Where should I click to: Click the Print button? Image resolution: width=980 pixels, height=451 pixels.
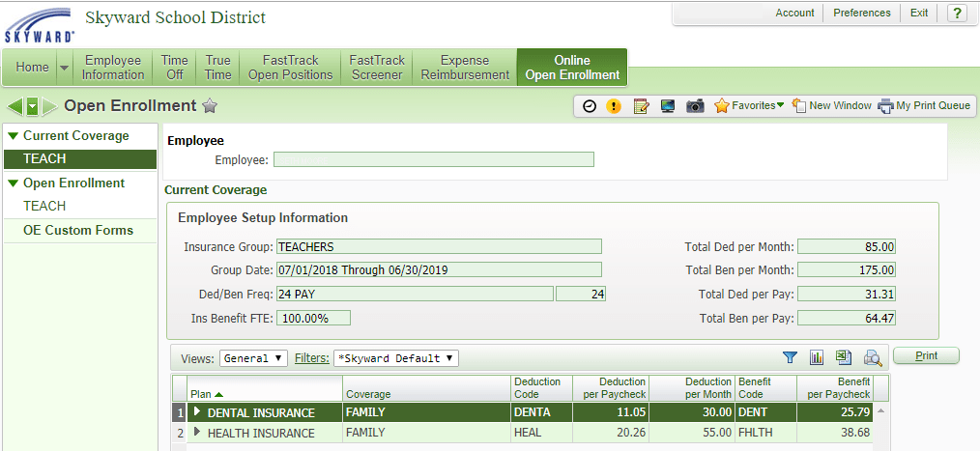pyautogui.click(x=926, y=355)
